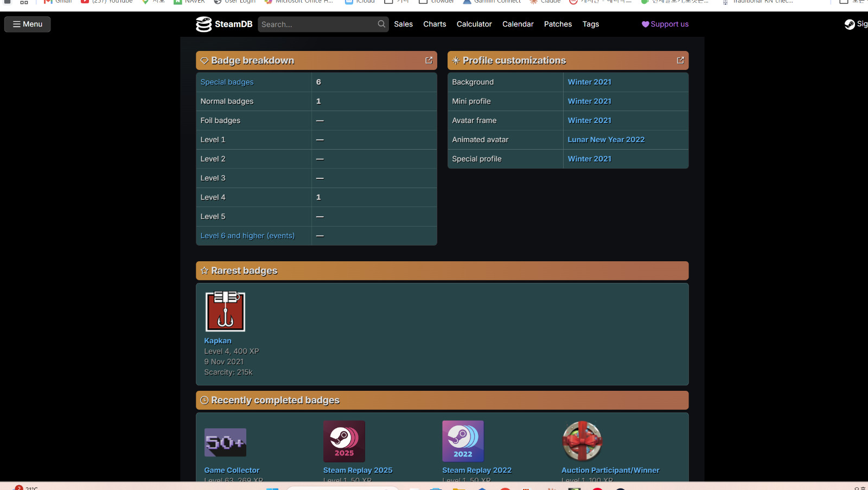The image size is (868, 490).
Task: Open the hamburger Menu button
Action: (x=28, y=24)
